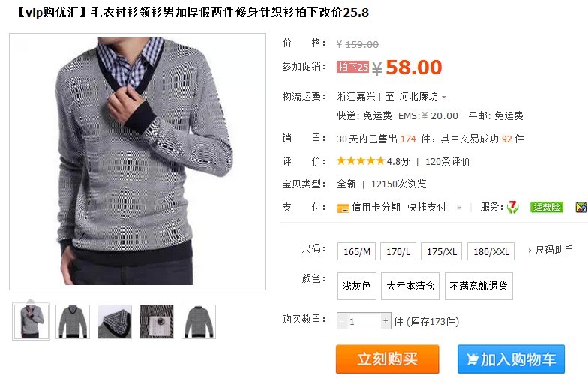Screen dimensions: 588x384
Task: Click the red 拍下25 promotion tag
Action: (352, 67)
